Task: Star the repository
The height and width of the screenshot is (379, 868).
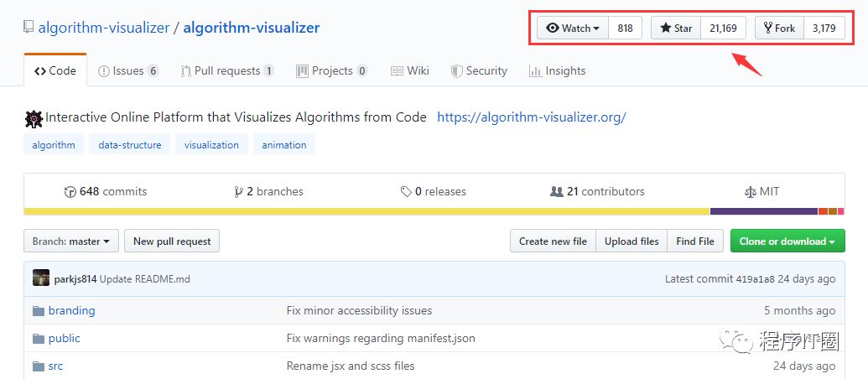Action: [x=676, y=29]
